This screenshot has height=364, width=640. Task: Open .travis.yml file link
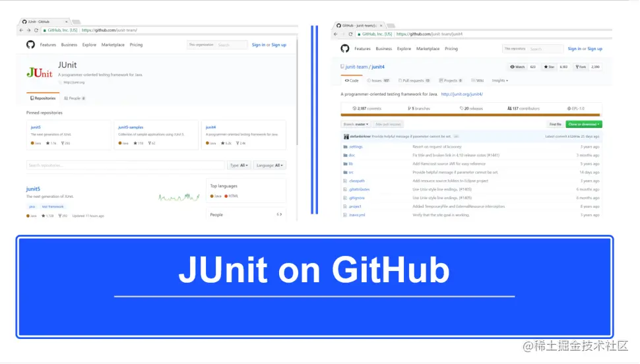(357, 215)
